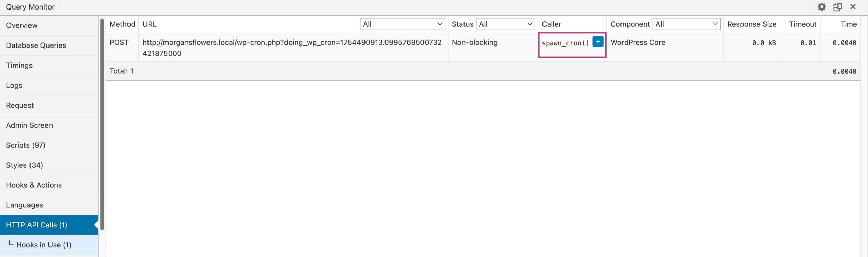Open the Overview panel
This screenshot has width=868, height=257.
pyautogui.click(x=22, y=25)
